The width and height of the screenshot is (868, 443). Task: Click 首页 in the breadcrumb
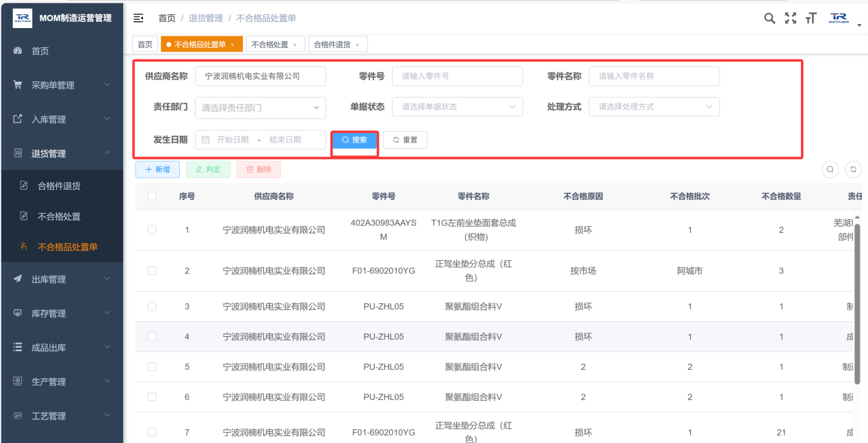(167, 18)
